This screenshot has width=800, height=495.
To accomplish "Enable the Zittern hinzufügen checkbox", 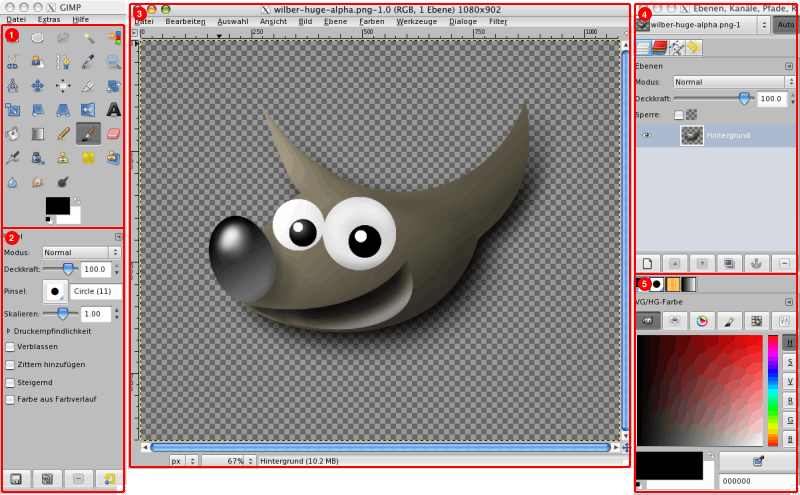I will [x=10, y=364].
